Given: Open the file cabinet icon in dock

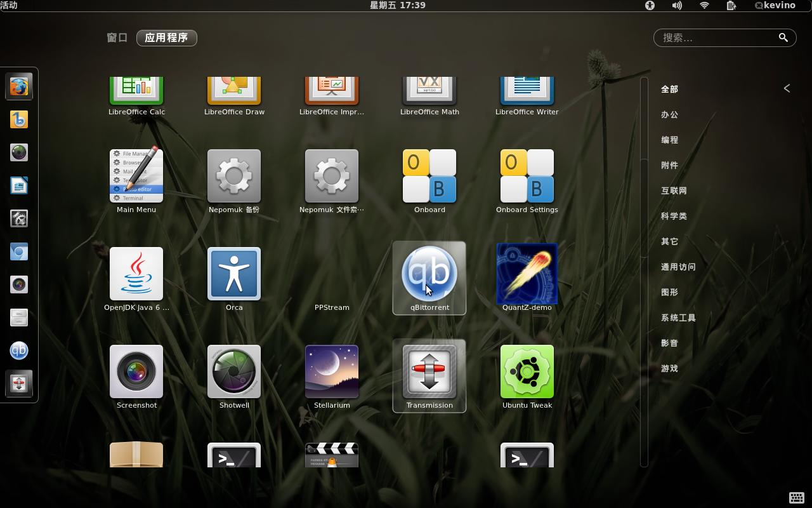Looking at the screenshot, I should tap(19, 317).
